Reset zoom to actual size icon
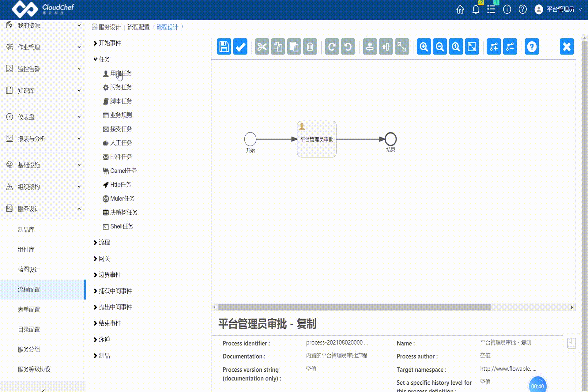The width and height of the screenshot is (588, 392). (456, 47)
